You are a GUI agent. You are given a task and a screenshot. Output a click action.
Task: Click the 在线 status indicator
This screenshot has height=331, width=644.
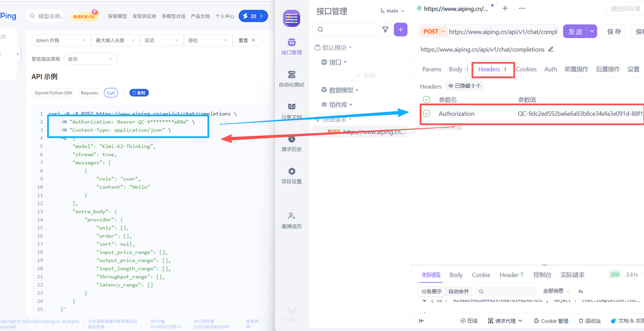pyautogui.click(x=469, y=321)
